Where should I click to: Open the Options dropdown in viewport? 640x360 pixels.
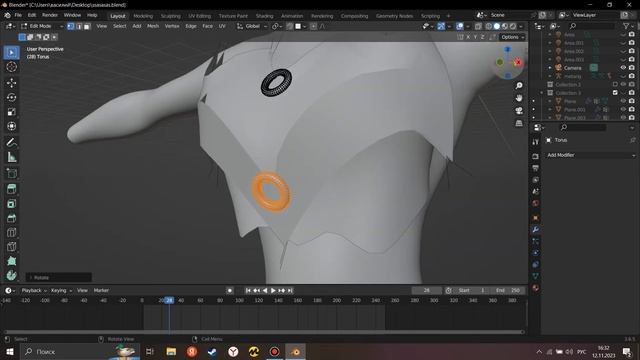coord(513,37)
